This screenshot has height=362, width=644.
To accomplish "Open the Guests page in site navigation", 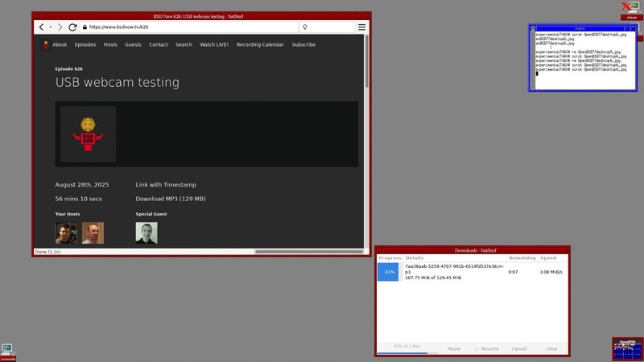I will point(133,44).
